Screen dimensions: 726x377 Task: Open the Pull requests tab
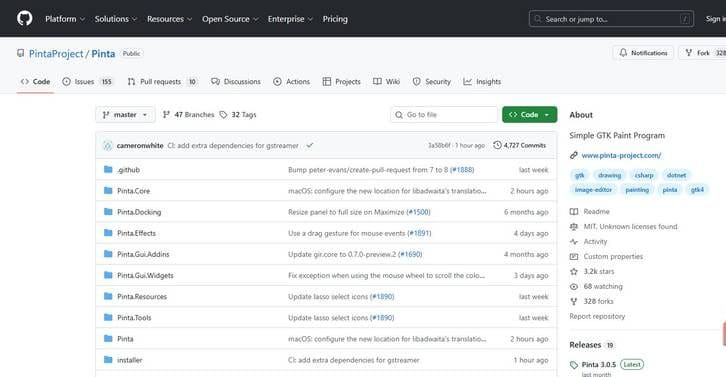point(162,82)
